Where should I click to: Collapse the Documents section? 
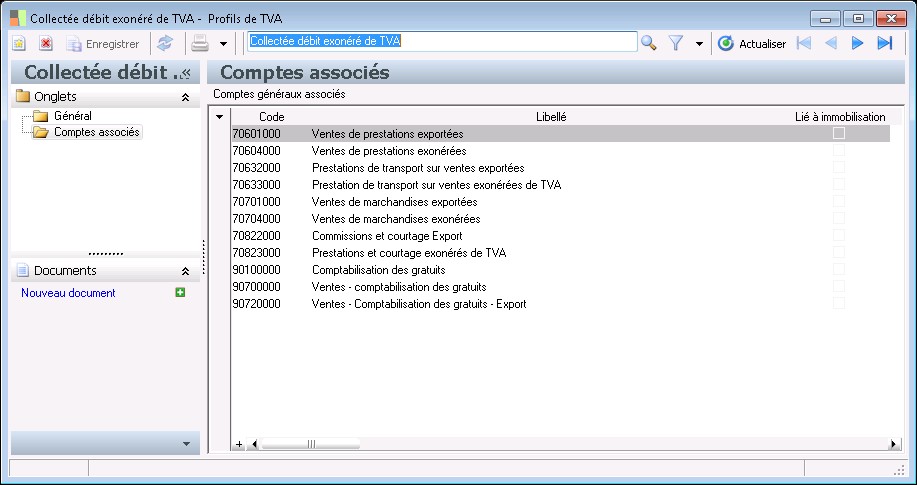pos(185,271)
